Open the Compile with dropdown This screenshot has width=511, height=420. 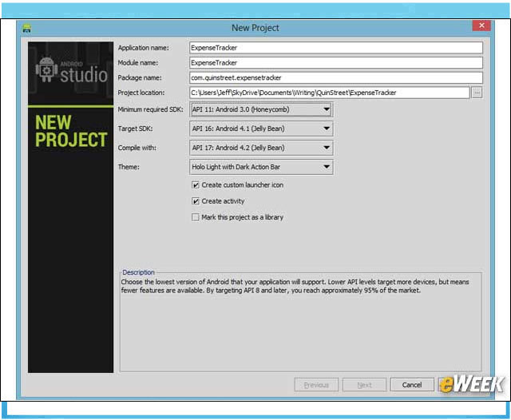261,148
